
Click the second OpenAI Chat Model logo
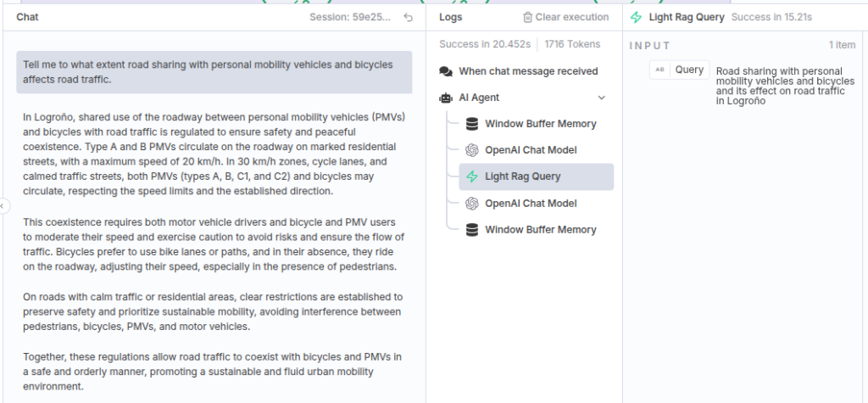(471, 204)
